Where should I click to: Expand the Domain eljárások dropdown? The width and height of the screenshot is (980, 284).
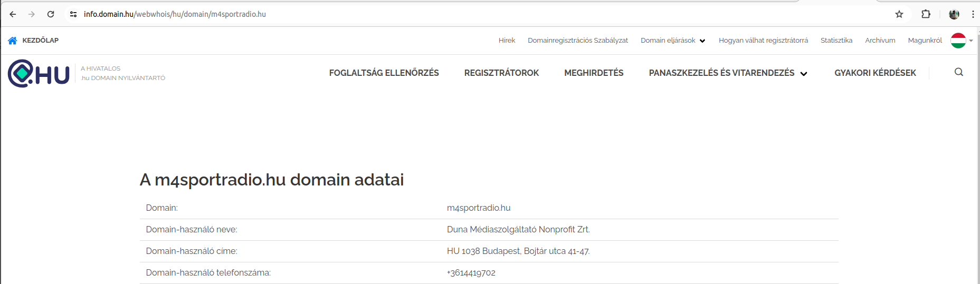pos(673,41)
